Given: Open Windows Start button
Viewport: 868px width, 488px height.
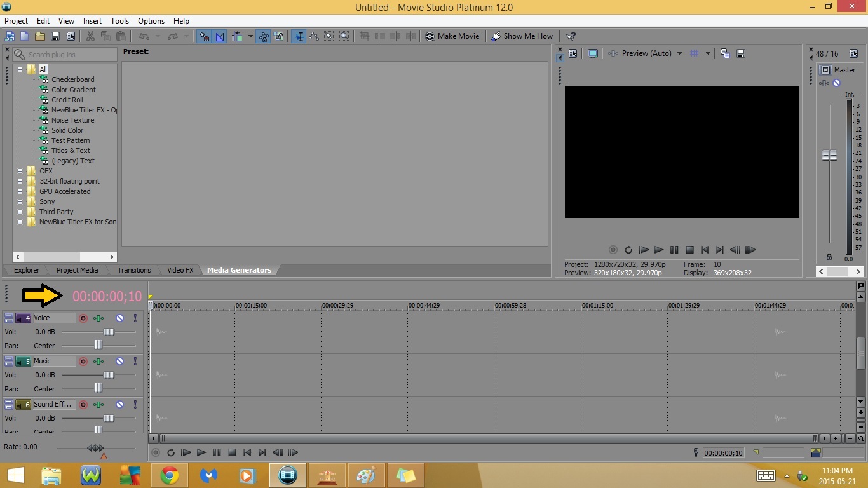Looking at the screenshot, I should 15,475.
